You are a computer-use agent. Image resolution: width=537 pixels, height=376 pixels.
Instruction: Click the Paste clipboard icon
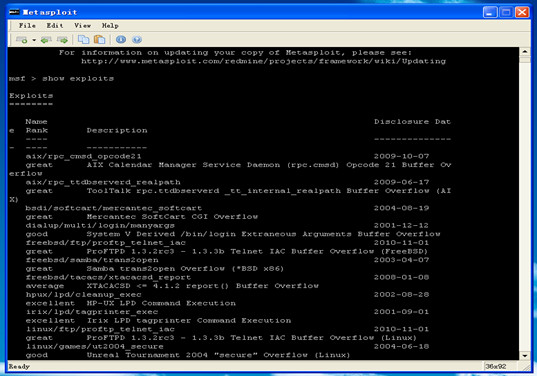(99, 40)
